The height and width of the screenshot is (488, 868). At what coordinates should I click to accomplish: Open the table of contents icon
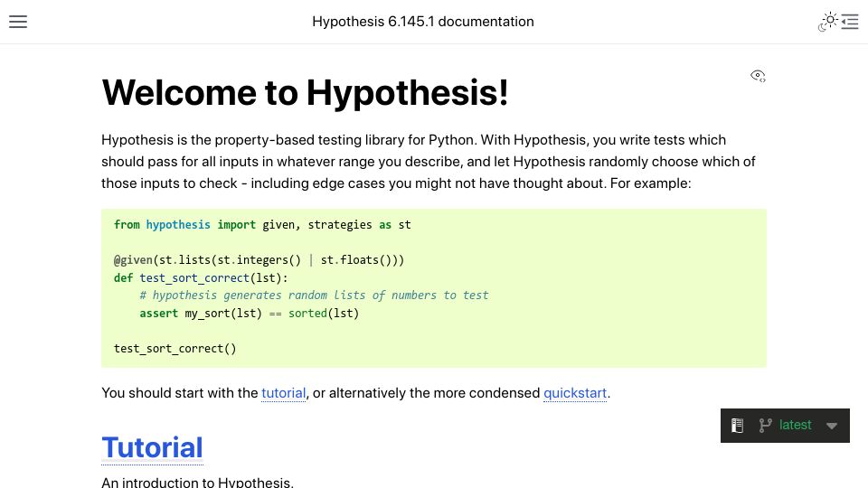pos(850,22)
